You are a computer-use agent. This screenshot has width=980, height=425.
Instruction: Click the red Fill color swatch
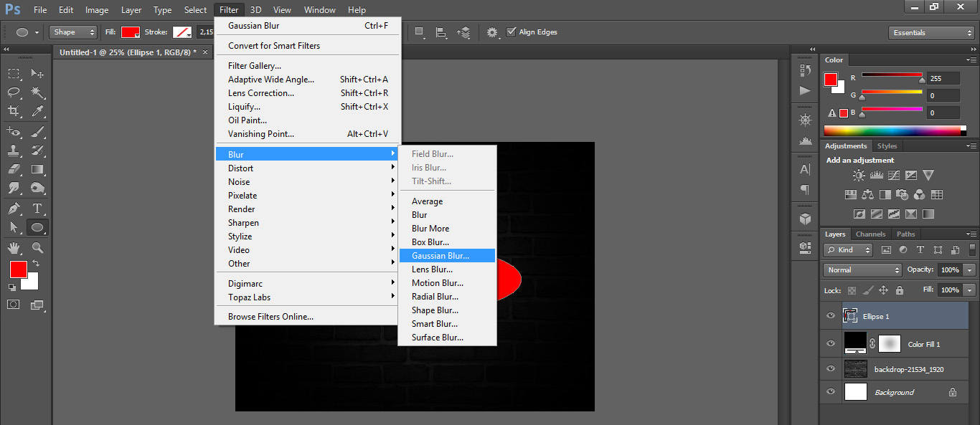click(x=130, y=32)
